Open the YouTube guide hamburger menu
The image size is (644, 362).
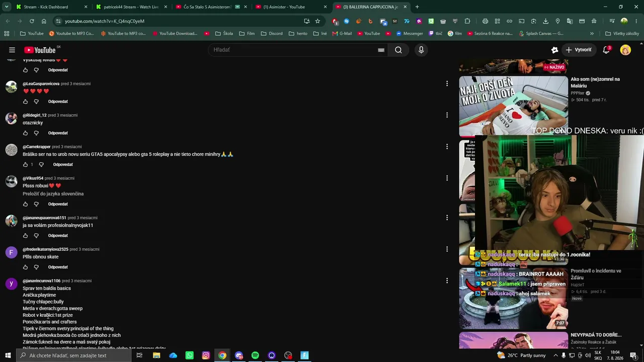pyautogui.click(x=12, y=50)
